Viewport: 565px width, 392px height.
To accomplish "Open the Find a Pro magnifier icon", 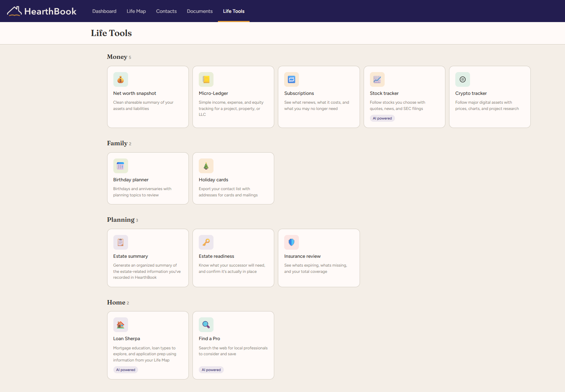I will (x=206, y=325).
